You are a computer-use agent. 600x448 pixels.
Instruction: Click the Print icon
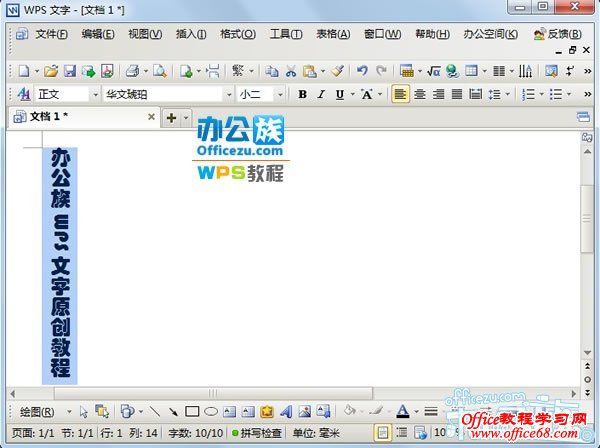pyautogui.click(x=133, y=71)
